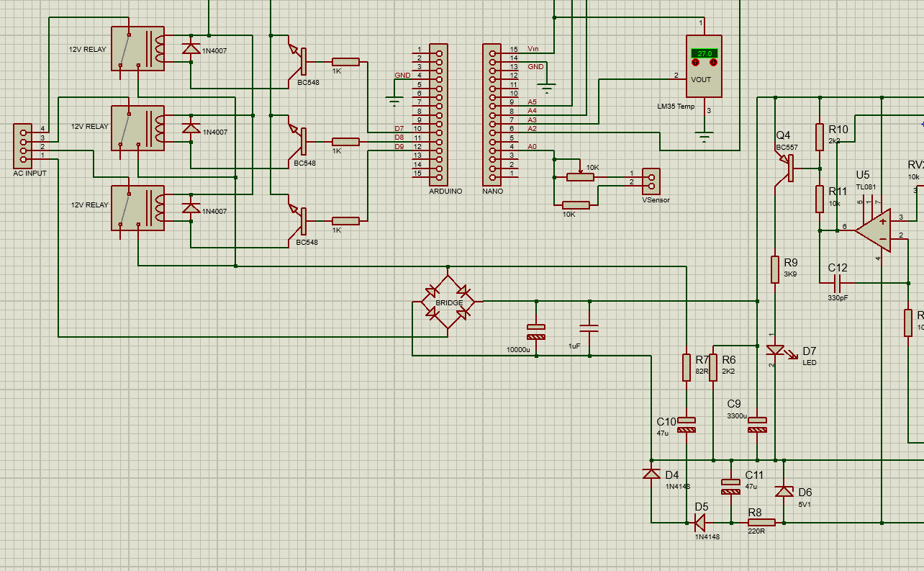
Task: Select zener diode D6 6V1
Action: 784,492
